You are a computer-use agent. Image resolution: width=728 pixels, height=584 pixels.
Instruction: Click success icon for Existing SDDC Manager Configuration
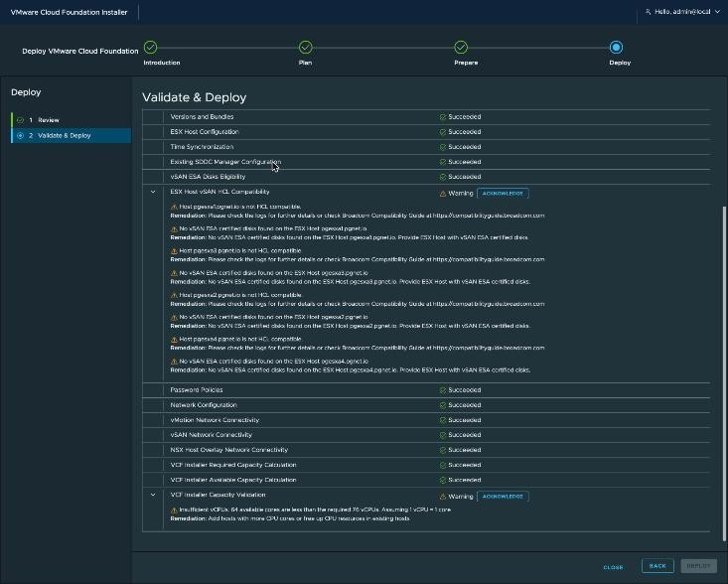click(x=443, y=162)
